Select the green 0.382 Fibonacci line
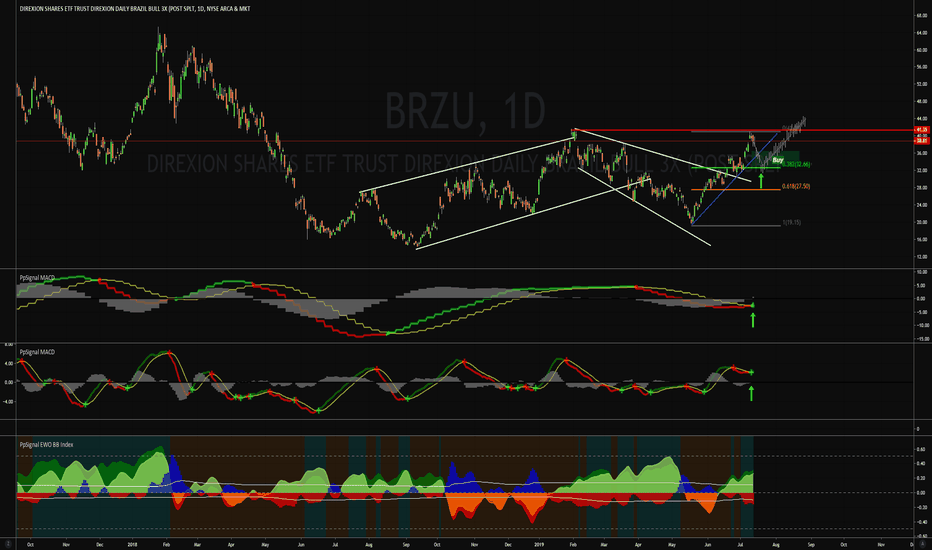 point(736,168)
